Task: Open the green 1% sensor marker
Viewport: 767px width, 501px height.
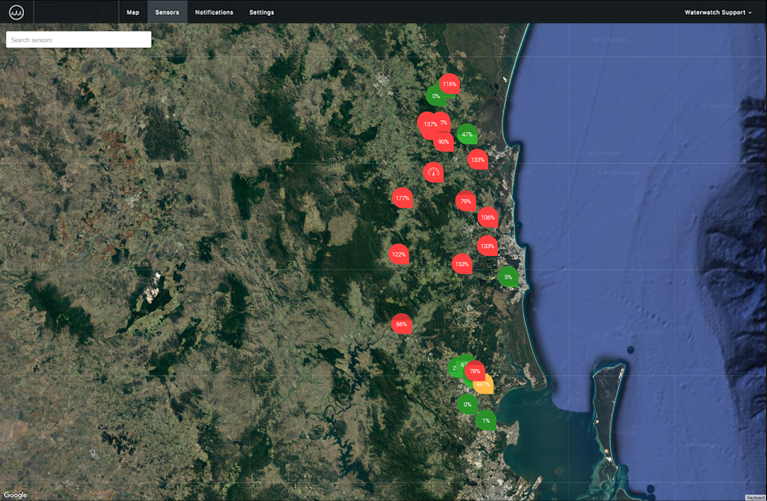Action: pyautogui.click(x=486, y=420)
